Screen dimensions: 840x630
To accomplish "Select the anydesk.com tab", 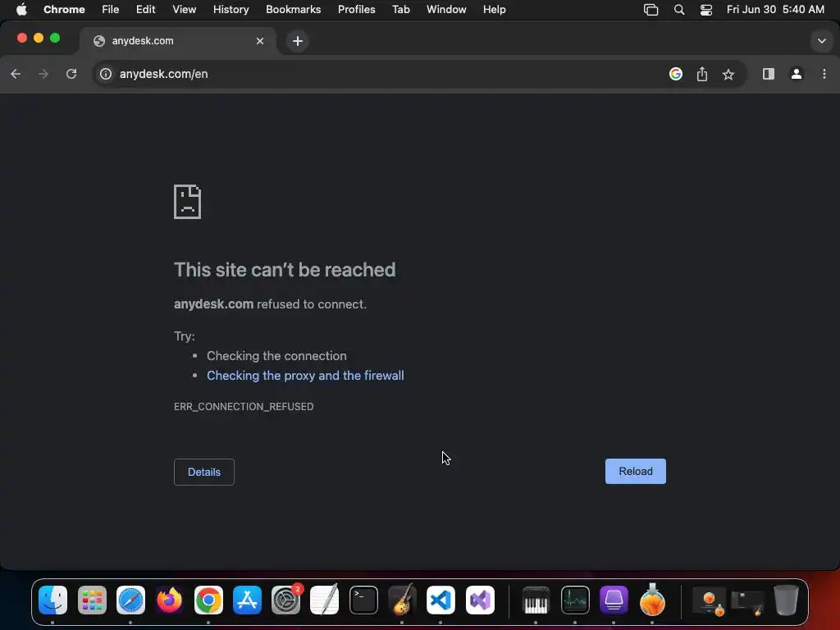I will click(178, 41).
